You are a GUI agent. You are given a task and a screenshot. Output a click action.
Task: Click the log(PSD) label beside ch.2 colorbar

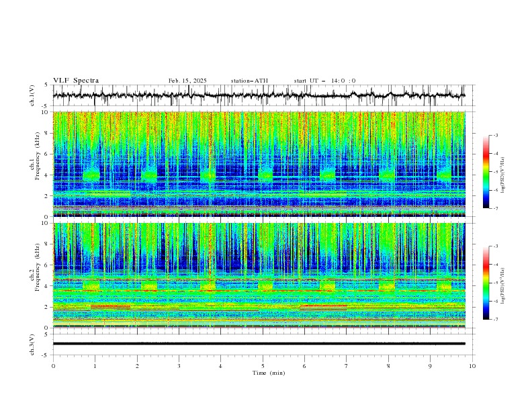click(x=502, y=286)
